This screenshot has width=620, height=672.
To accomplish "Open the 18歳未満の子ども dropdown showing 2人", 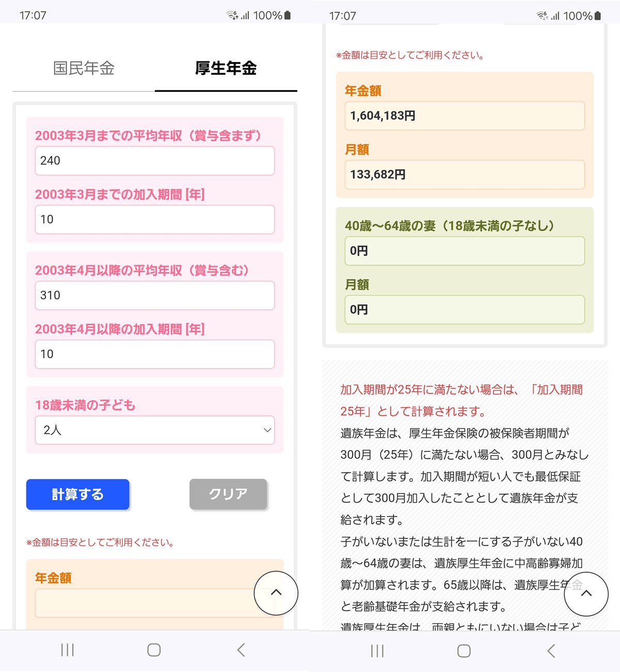I will pos(155,430).
